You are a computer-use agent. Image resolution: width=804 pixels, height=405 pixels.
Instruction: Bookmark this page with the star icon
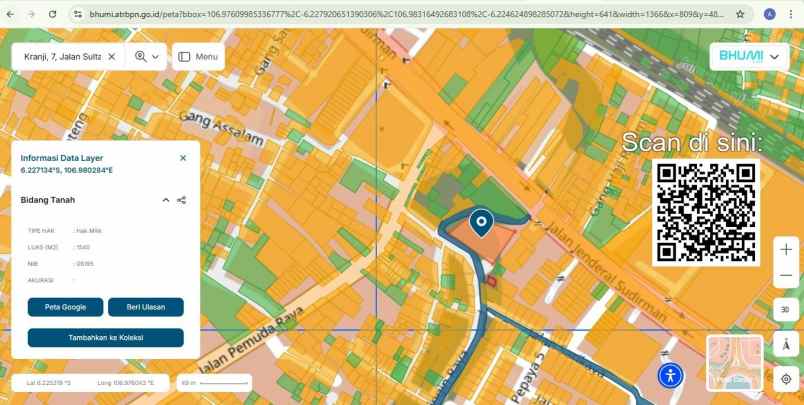point(740,15)
